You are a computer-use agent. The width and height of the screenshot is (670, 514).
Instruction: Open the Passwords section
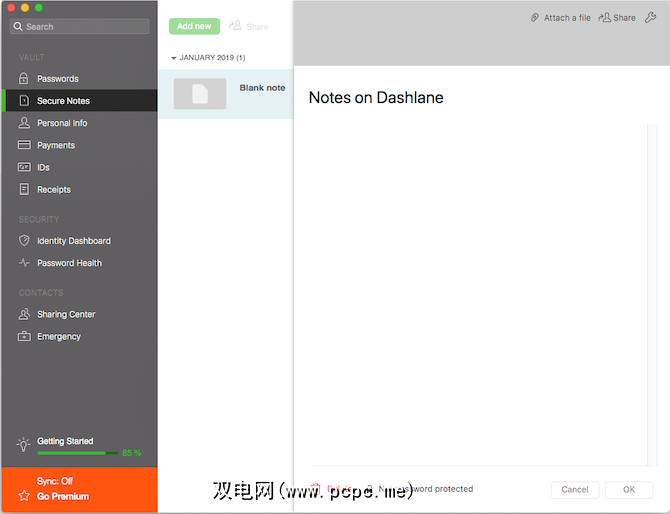tap(79, 79)
